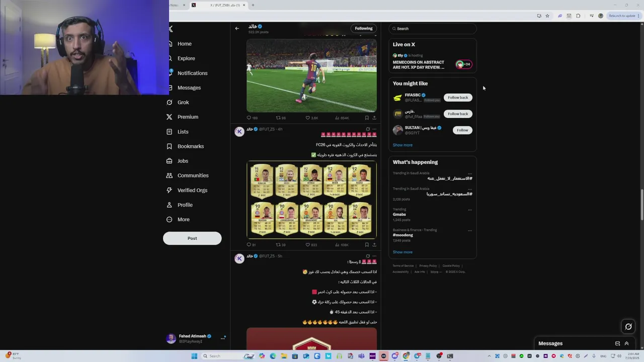This screenshot has height=362, width=644.
Task: Reply to the FC26 gold cards post
Action: [251, 245]
